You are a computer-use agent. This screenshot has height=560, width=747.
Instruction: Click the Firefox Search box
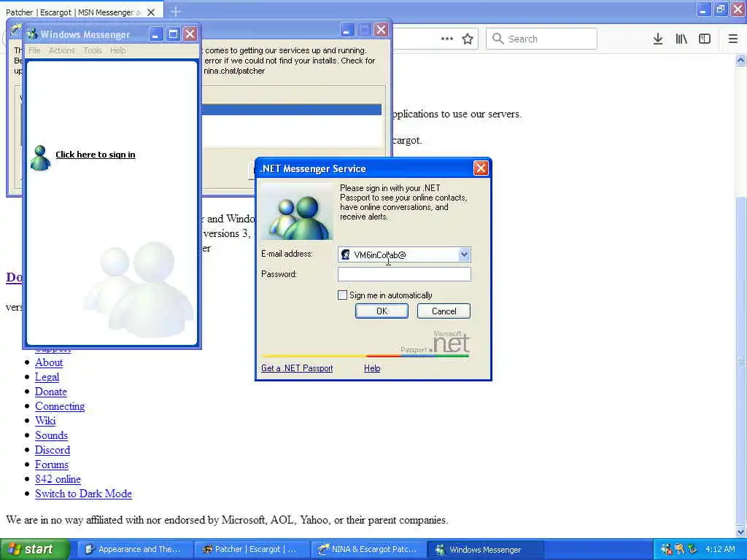pos(541,39)
